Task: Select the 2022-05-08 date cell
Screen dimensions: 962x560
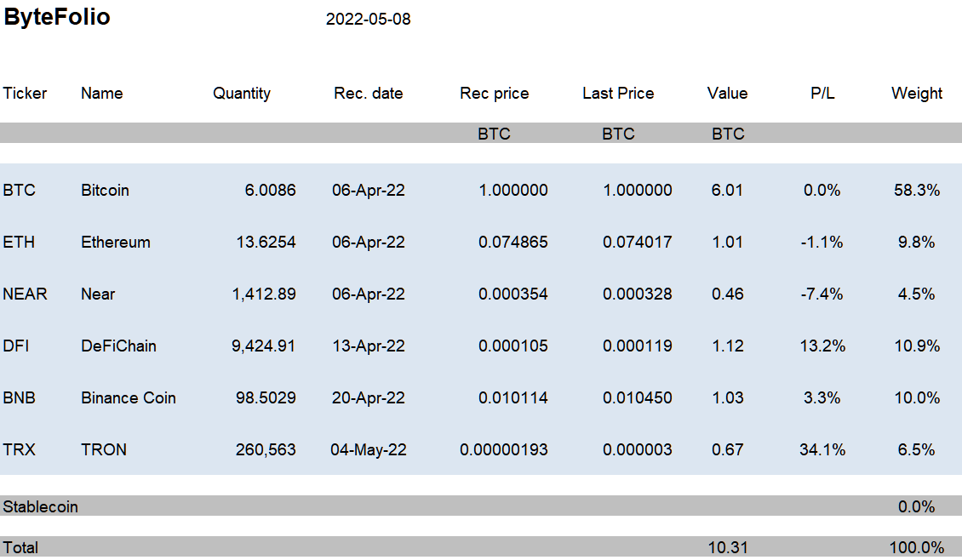Action: click(368, 20)
